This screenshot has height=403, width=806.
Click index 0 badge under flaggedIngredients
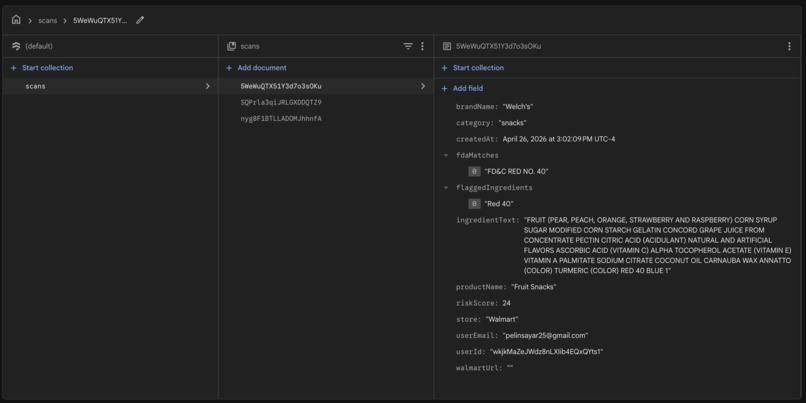(x=474, y=204)
